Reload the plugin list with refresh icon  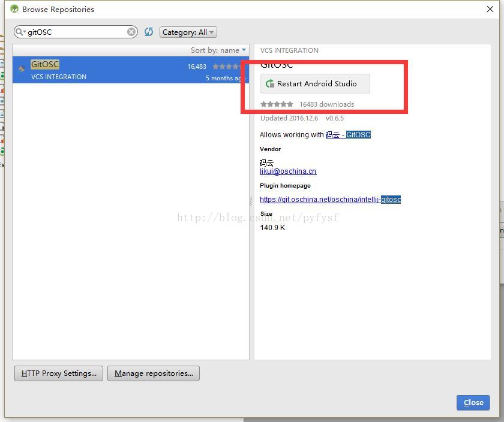click(149, 32)
